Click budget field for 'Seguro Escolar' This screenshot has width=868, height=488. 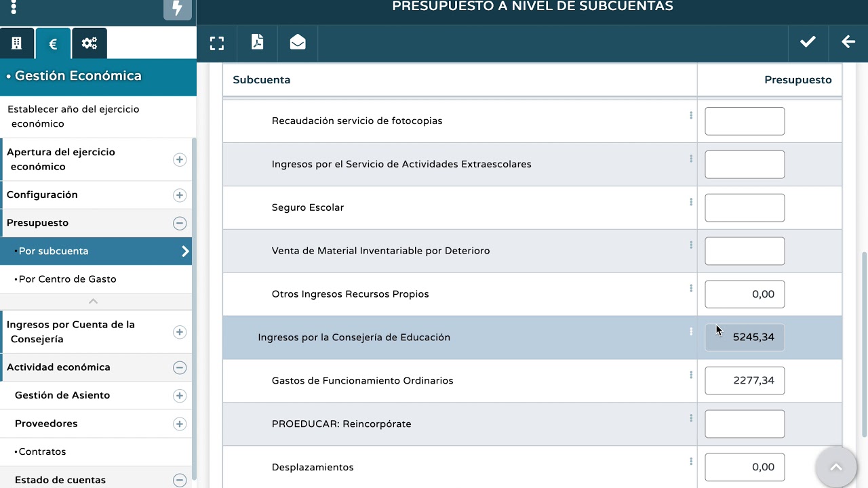(745, 208)
